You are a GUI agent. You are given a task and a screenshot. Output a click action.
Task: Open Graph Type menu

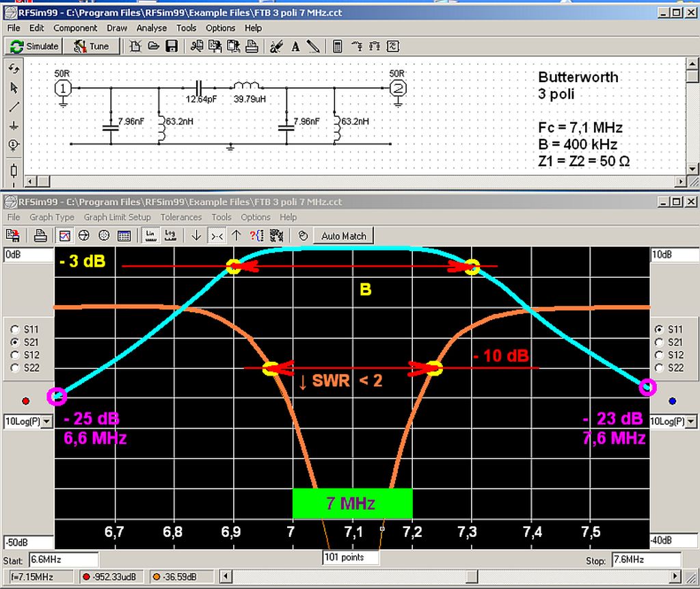click(x=52, y=217)
